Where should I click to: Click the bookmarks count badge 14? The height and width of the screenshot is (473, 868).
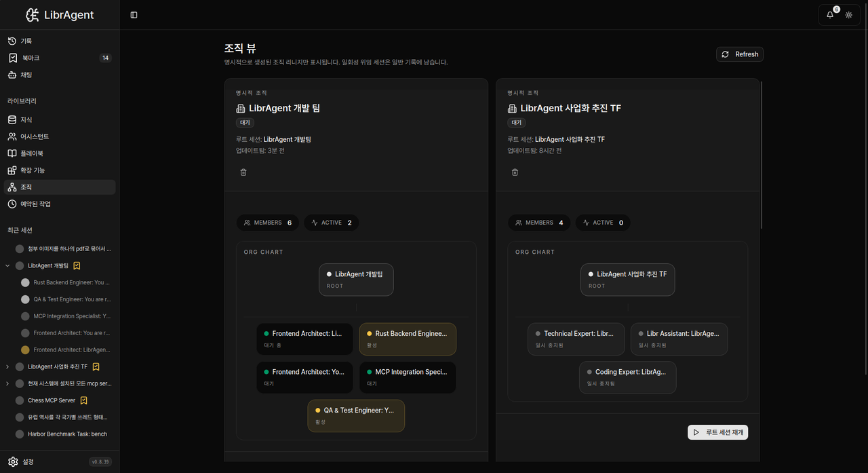(x=105, y=58)
